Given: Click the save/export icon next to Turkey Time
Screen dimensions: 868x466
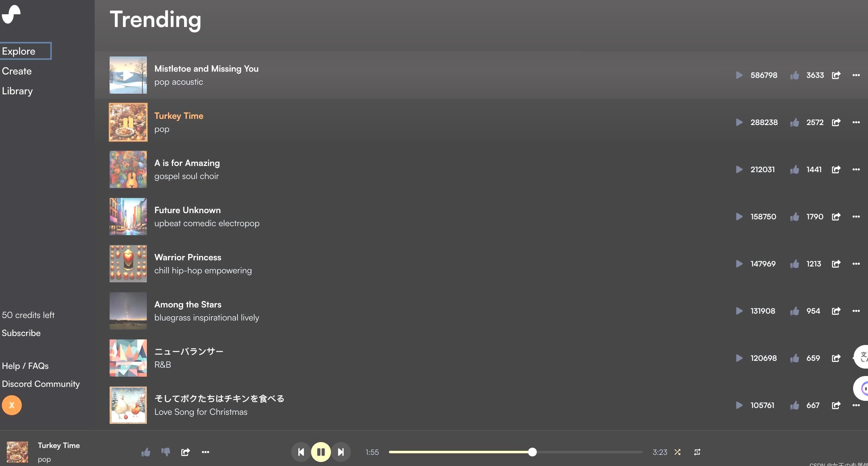Looking at the screenshot, I should tap(836, 122).
